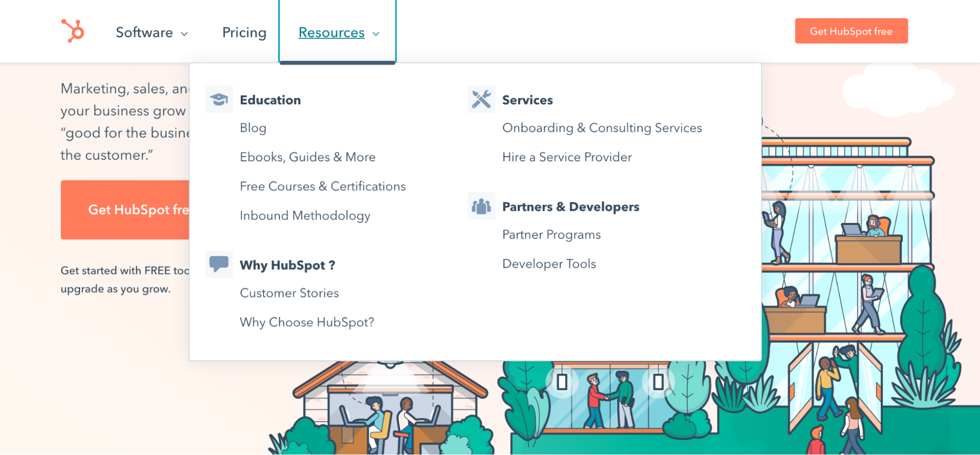Expand the Software dropdown chevron
The width and height of the screenshot is (980, 455).
[184, 34]
